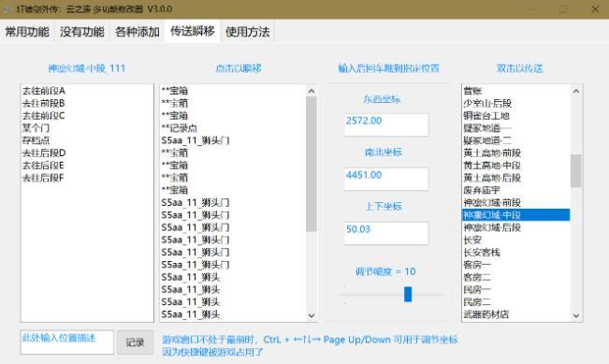This screenshot has width=609, height=364.
Task: Click the down arrow of the right list scrollbar
Action: 576,315
